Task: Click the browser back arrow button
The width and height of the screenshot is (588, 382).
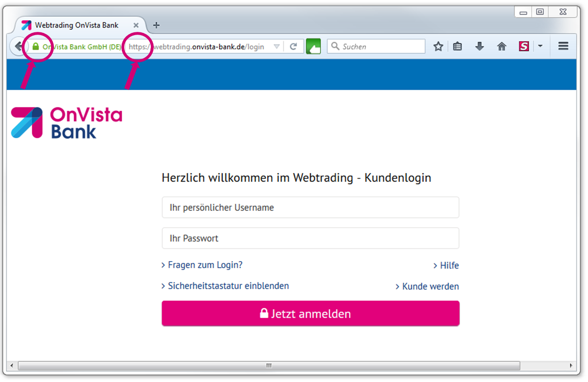Action: [x=18, y=46]
